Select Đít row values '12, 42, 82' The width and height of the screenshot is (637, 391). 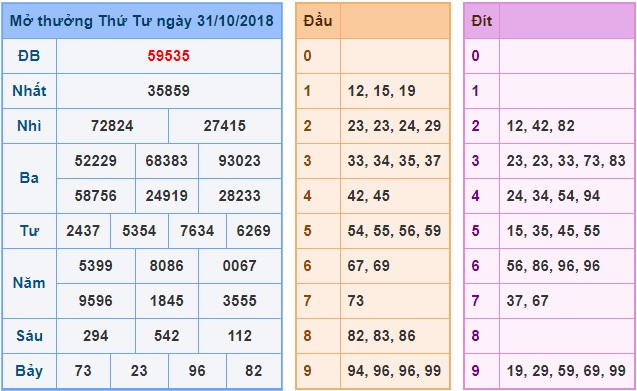[540, 126]
